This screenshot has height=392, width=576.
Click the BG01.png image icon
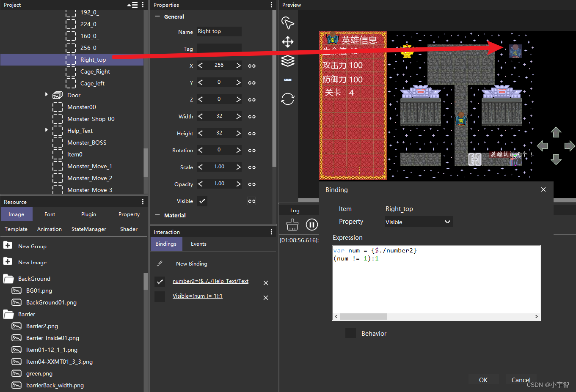17,291
